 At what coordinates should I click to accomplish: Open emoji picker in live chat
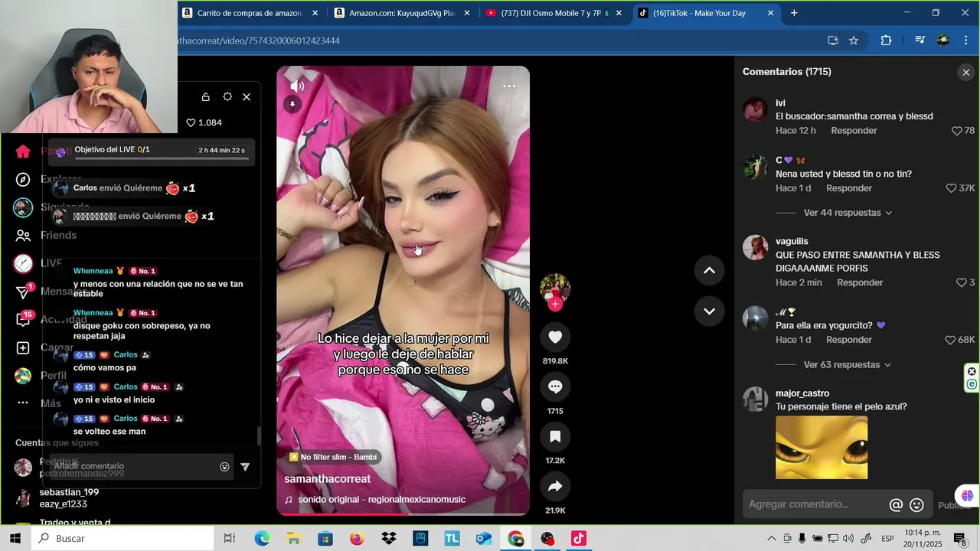[224, 467]
